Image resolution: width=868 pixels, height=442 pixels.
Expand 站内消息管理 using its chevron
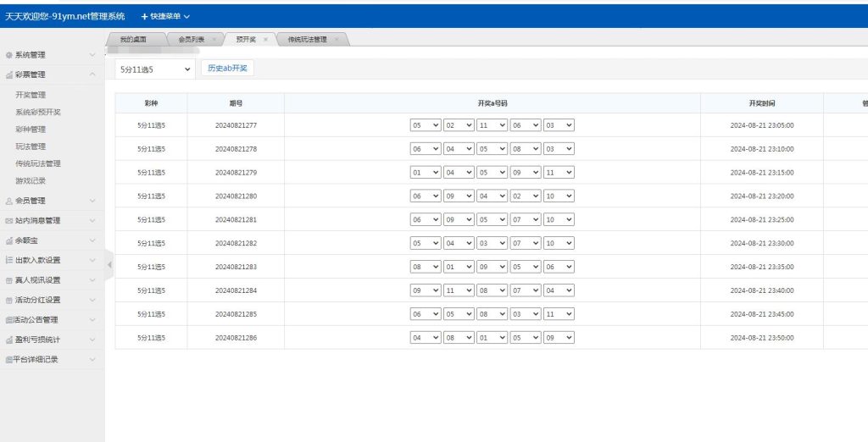[92, 221]
